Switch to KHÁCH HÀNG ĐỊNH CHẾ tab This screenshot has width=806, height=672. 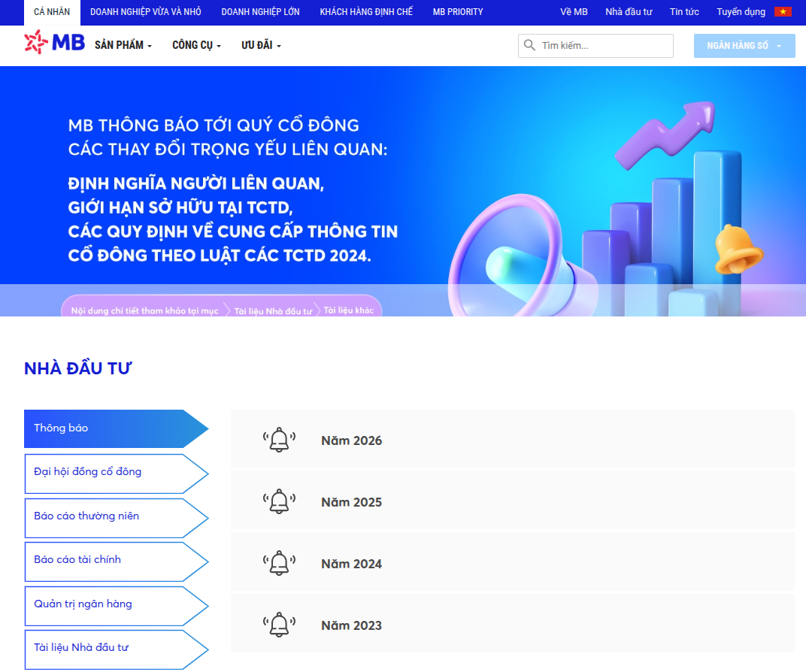(366, 12)
